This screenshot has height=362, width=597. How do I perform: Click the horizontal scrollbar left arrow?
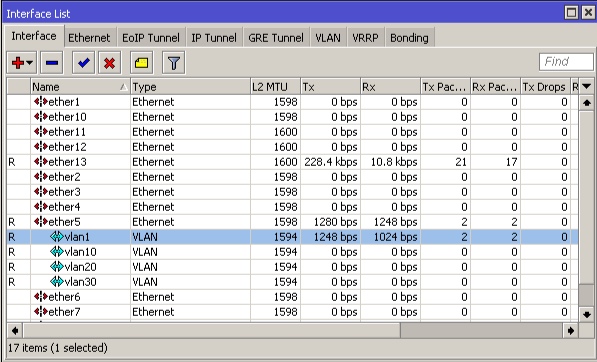click(x=14, y=331)
